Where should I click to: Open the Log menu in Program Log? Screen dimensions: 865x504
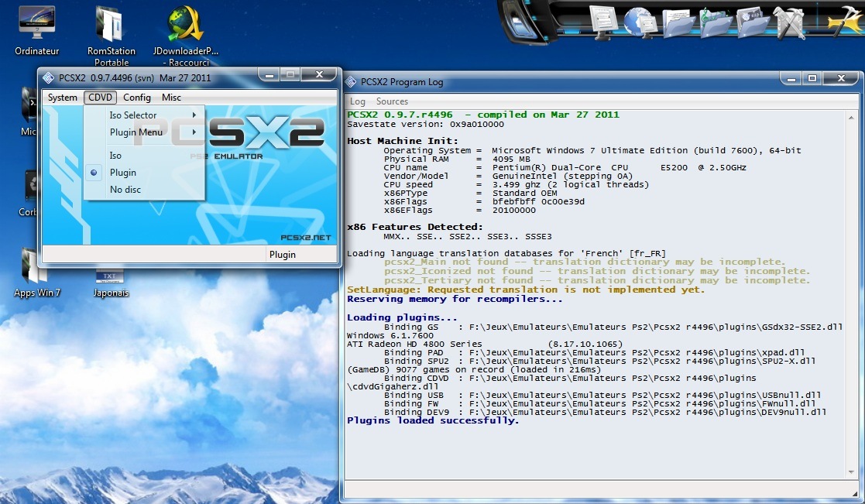358,101
